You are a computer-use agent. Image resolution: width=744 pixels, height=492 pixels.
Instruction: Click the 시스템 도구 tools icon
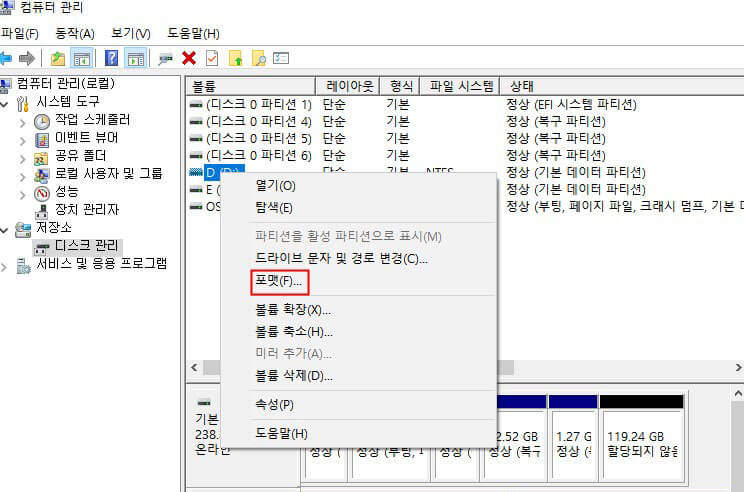22,103
